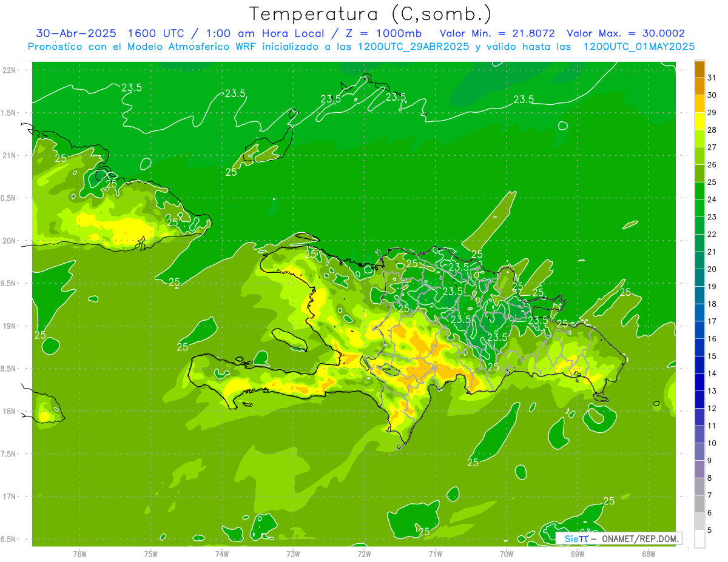Click legend value "7" on the color scale
Image resolution: width=728 pixels, height=562 pixels.
pos(710,496)
